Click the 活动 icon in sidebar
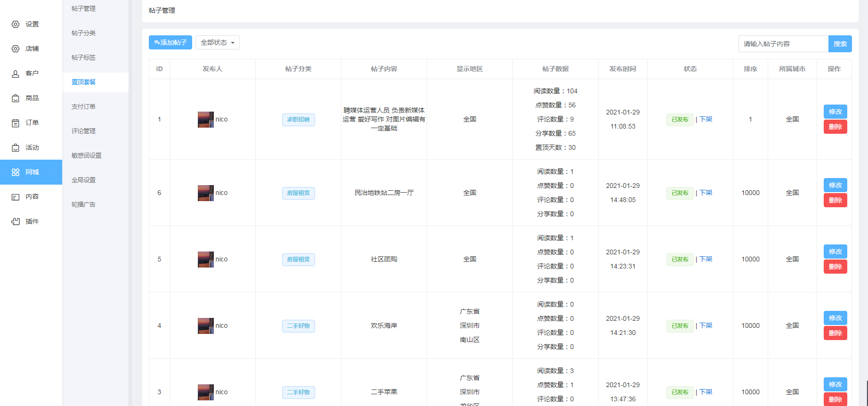Viewport: 868px width, 406px height. pyautogui.click(x=16, y=147)
